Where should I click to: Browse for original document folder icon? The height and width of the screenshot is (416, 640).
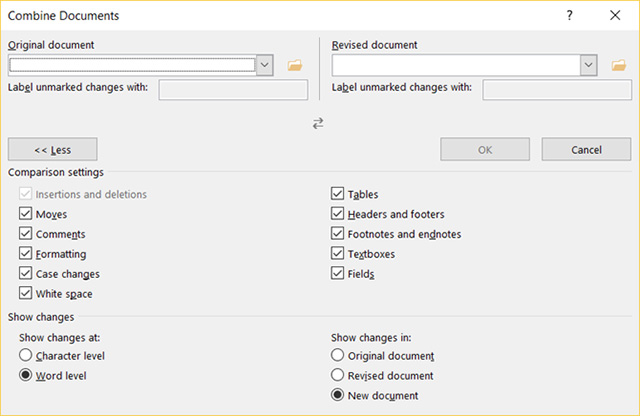(x=295, y=65)
